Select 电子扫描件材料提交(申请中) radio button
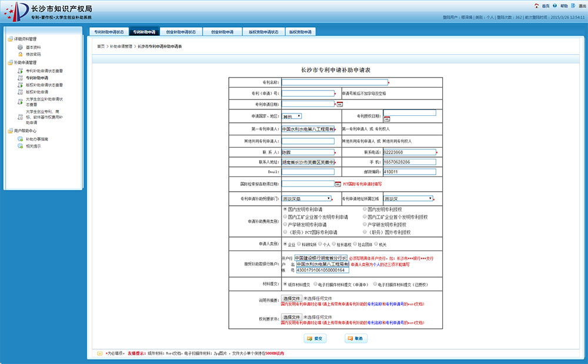 [x=315, y=284]
